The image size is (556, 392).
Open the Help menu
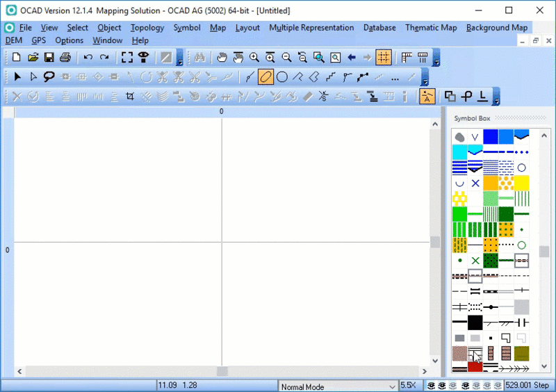pyautogui.click(x=140, y=40)
